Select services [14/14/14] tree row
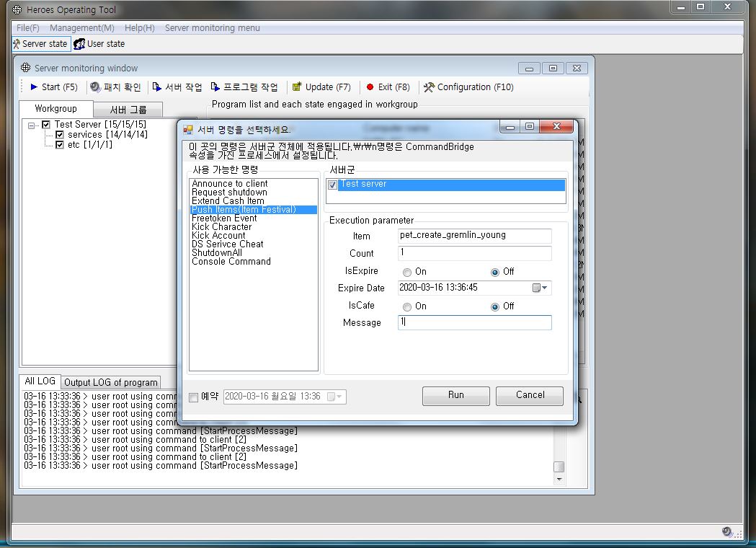The image size is (756, 548). click(107, 135)
